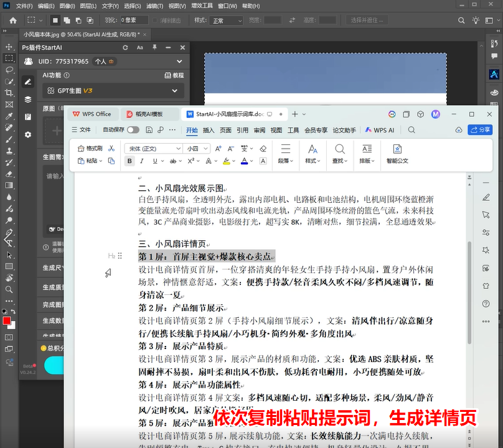Toggle Quick Mask mode in Photoshop
The height and width of the screenshot is (448, 503).
tap(9, 337)
